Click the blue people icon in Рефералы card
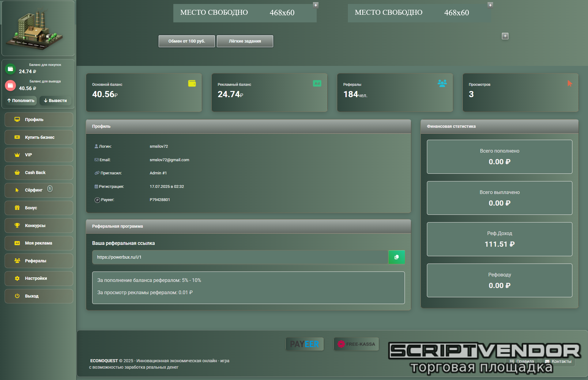 [442, 83]
